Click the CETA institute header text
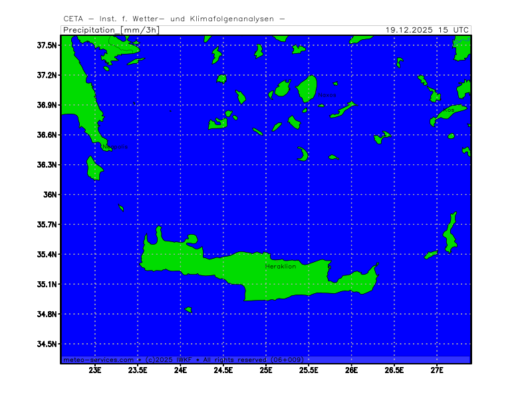Screen dimensions: 532x399 point(174,19)
